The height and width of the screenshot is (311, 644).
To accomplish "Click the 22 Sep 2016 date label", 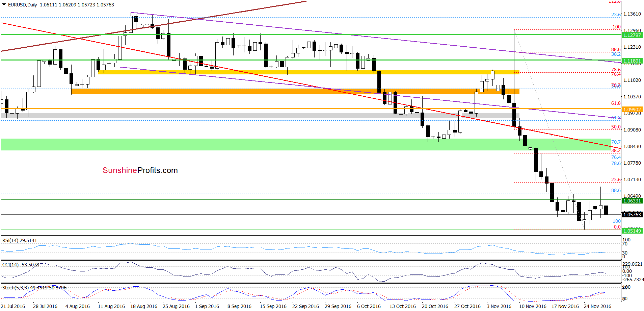I will 305,306.
